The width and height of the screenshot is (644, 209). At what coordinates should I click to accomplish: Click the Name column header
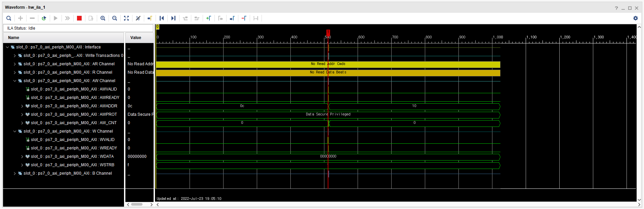coord(64,38)
